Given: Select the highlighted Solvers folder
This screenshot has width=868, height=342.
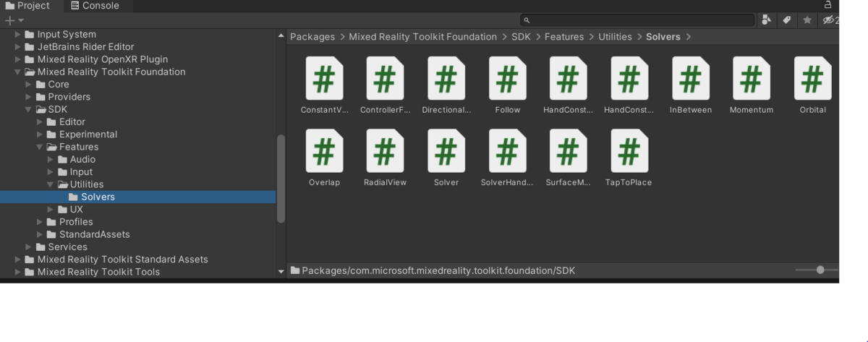Looking at the screenshot, I should (137, 197).
